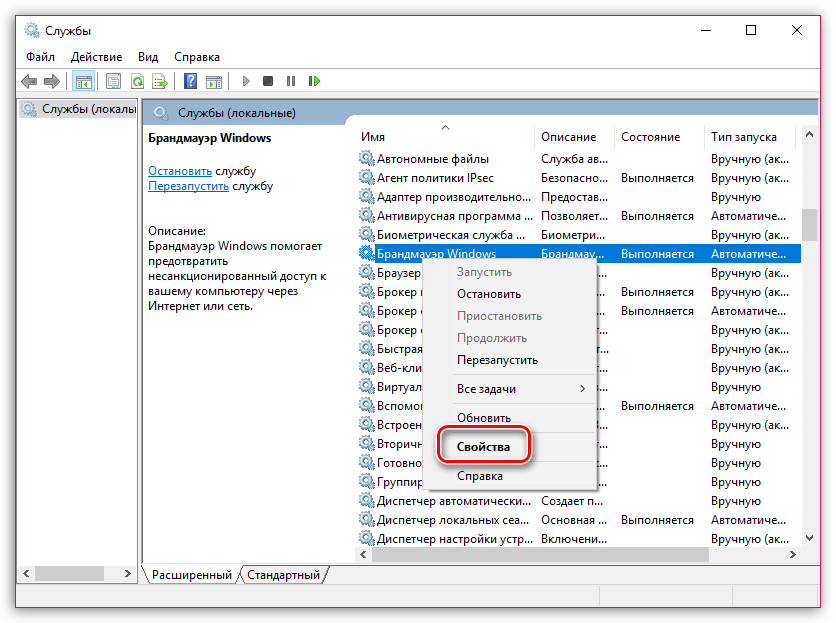Sort by the Описание column header
This screenshot has width=836, height=623.
click(574, 137)
